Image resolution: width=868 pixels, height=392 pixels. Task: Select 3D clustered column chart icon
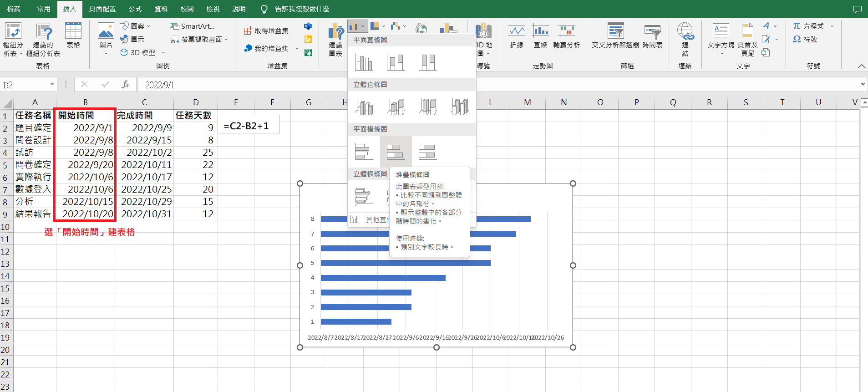click(x=364, y=107)
